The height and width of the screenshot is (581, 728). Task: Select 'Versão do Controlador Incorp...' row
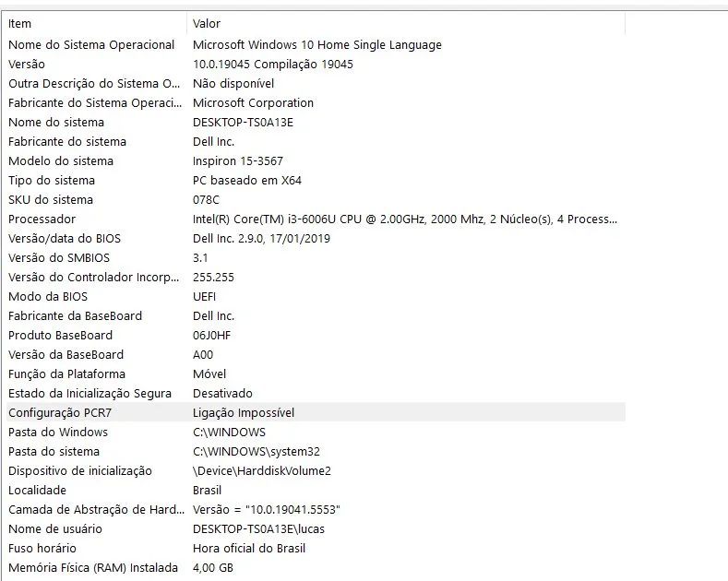(x=316, y=278)
